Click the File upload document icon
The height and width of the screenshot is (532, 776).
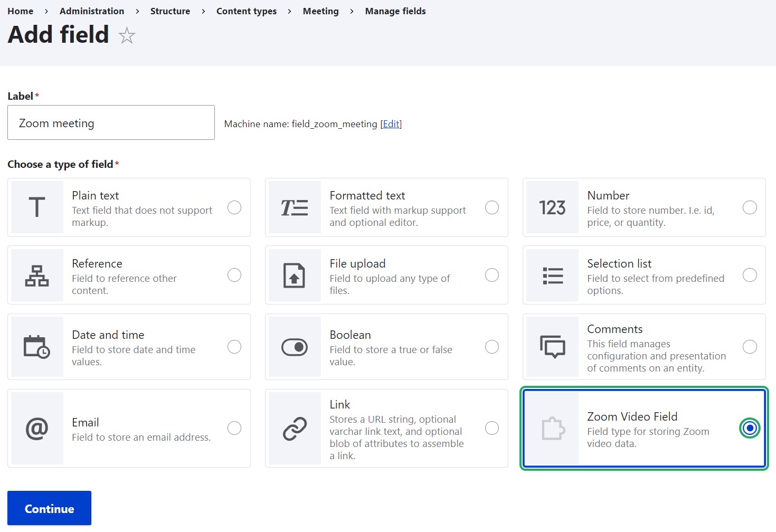(295, 275)
